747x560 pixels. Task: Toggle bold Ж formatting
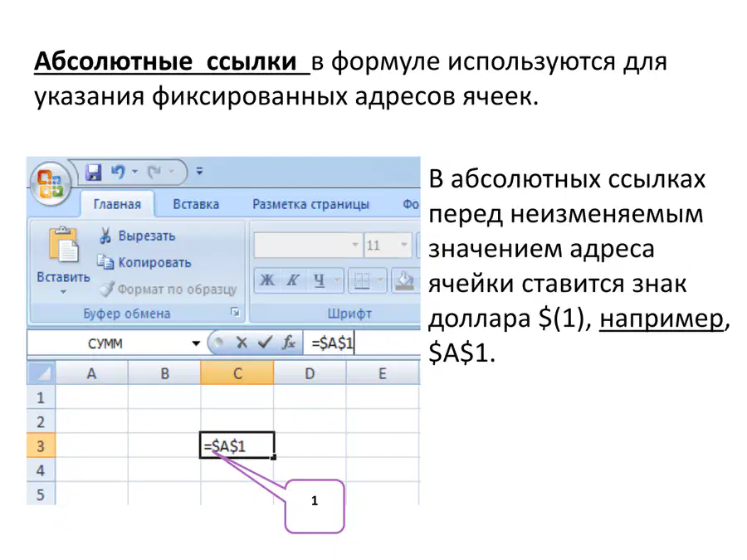(x=266, y=280)
